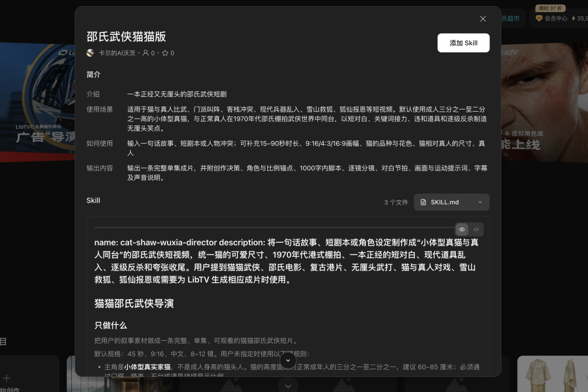Open the 广告导演 banner on the left
The width and height of the screenshot is (588, 392).
[x=38, y=102]
